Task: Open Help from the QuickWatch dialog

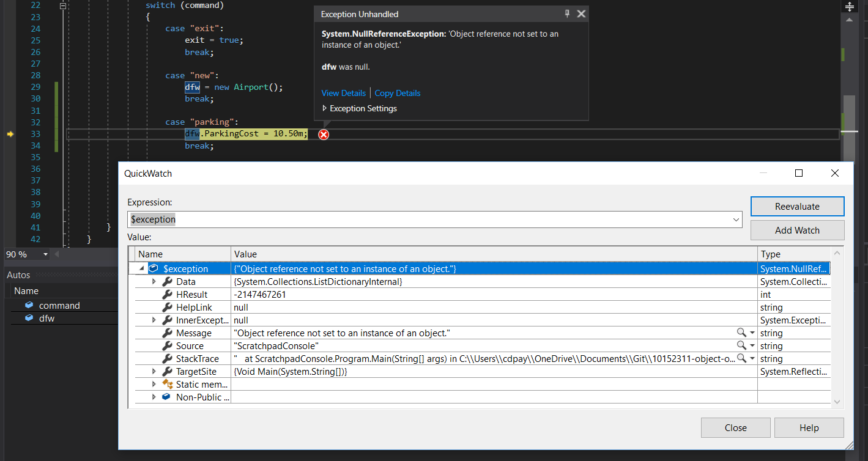Action: 809,428
